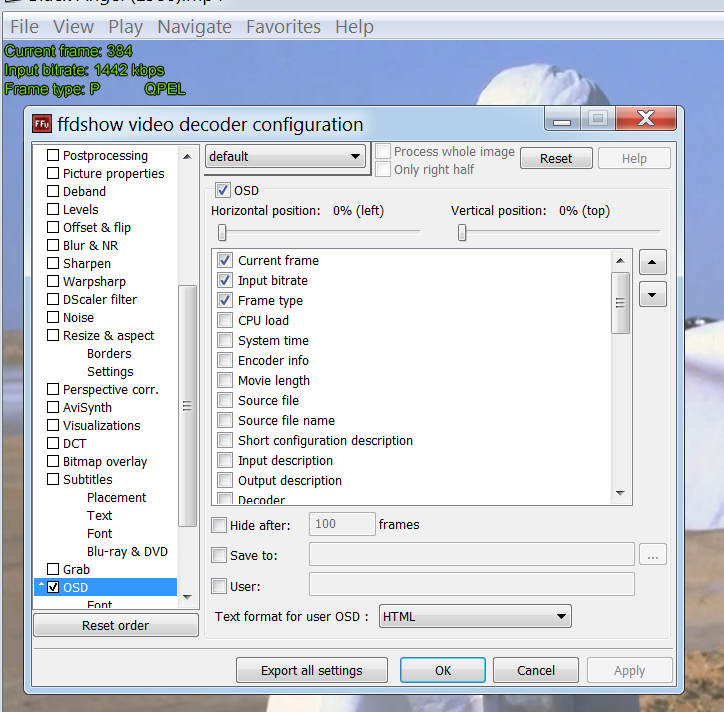Click the Horizontal position slider handle

[222, 232]
